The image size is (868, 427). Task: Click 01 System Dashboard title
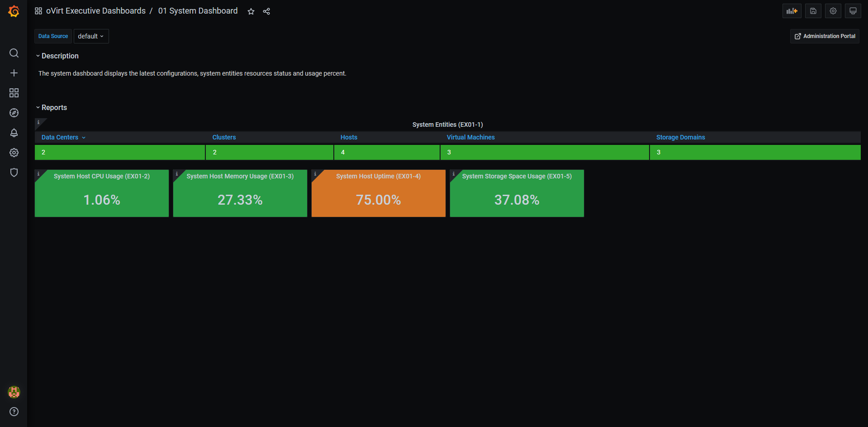coord(198,11)
